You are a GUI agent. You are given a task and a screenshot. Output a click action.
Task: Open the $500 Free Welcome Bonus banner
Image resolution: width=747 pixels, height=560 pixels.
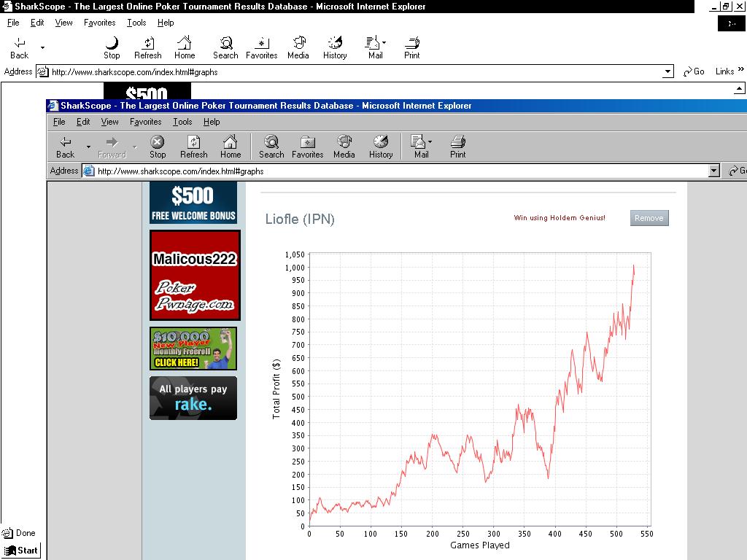(x=193, y=203)
